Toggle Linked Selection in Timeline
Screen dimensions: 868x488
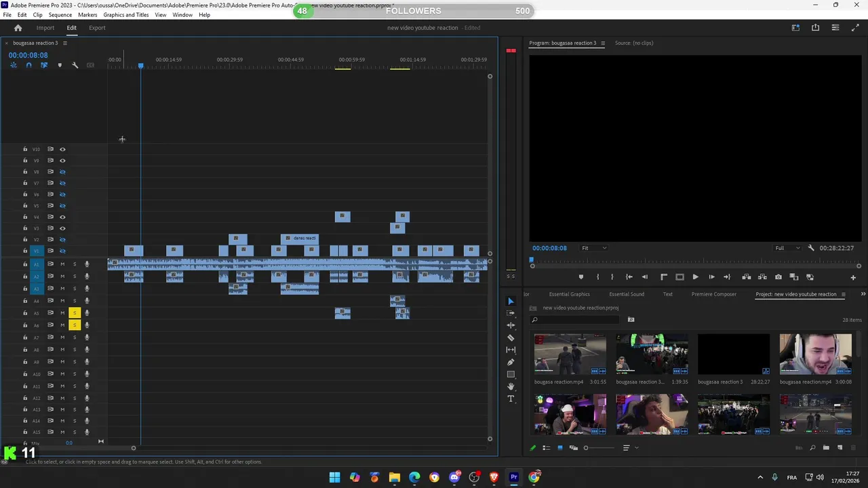pyautogui.click(x=44, y=65)
